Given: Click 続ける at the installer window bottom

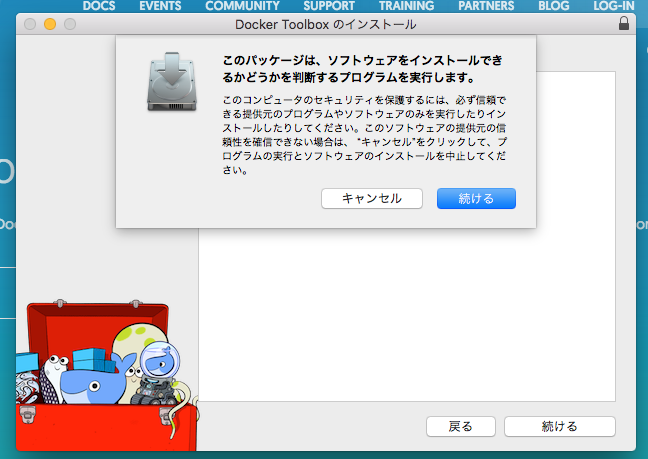Looking at the screenshot, I should coord(560,426).
